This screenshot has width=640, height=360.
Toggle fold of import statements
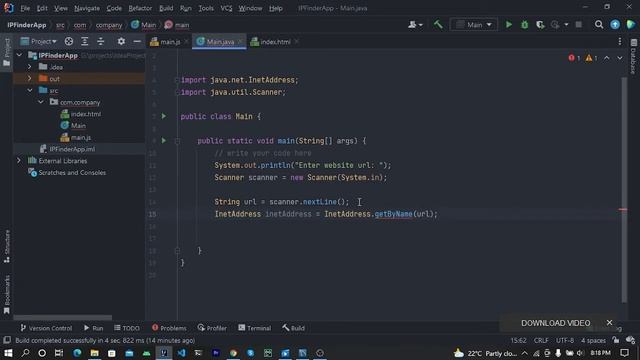coord(177,80)
